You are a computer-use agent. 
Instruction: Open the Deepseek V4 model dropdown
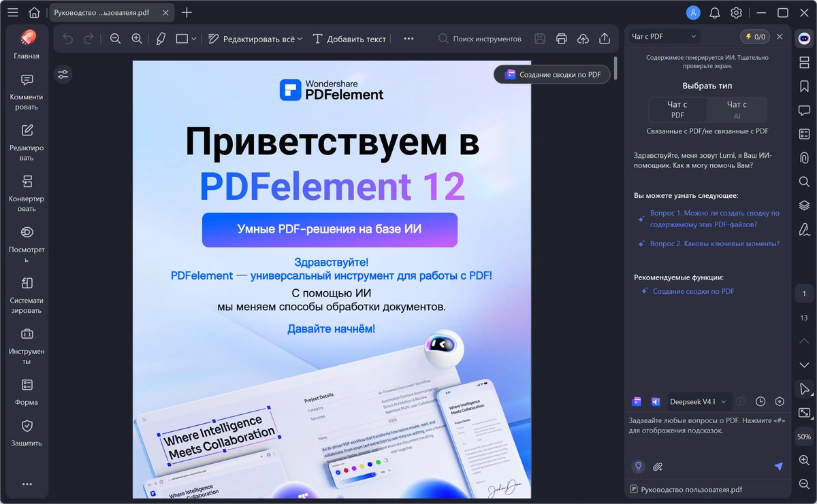point(699,401)
